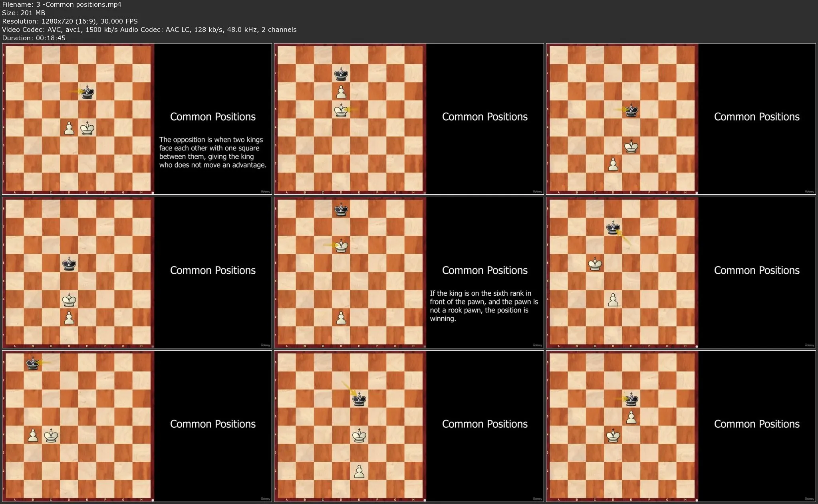Screen dimensions: 818x504
Task: Click the text 'The opposition is when two kings'
Action: point(211,140)
